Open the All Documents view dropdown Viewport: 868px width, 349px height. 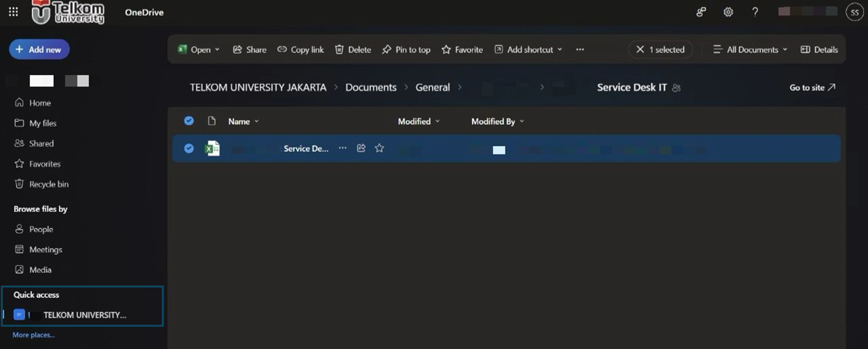(x=750, y=49)
